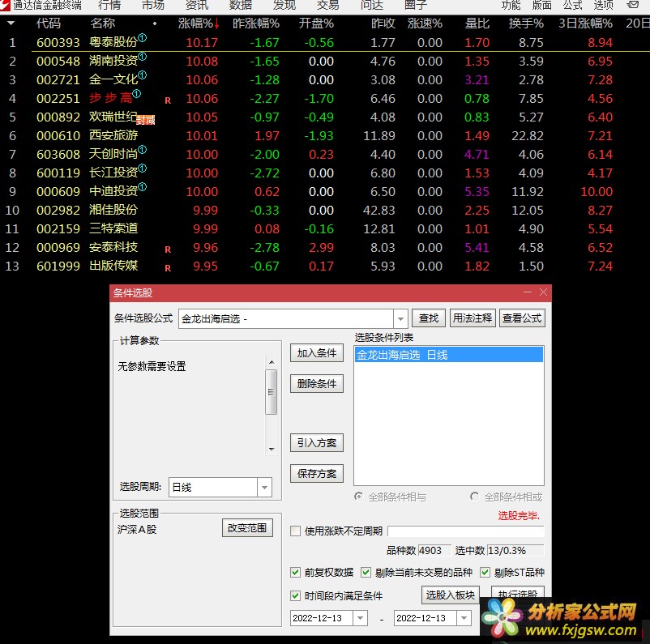
Task: Click the orange 封减 badge beside 欢瑞世纪
Action: tap(146, 120)
